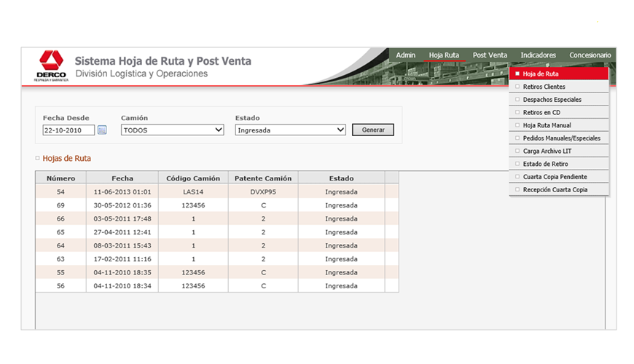Screen dimensions: 634x364
Task: Open the Post Venta menu
Action: tap(490, 55)
